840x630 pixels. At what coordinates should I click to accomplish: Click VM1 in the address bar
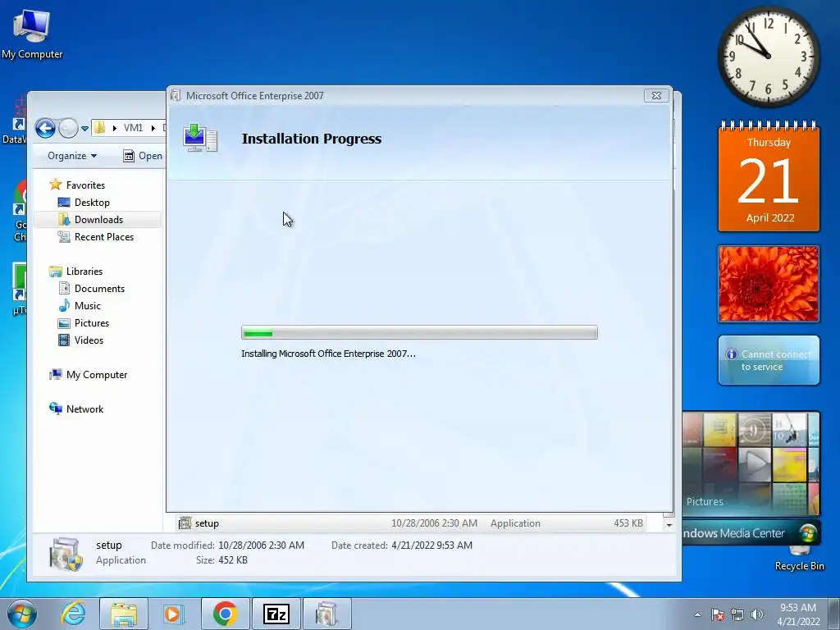pos(133,128)
